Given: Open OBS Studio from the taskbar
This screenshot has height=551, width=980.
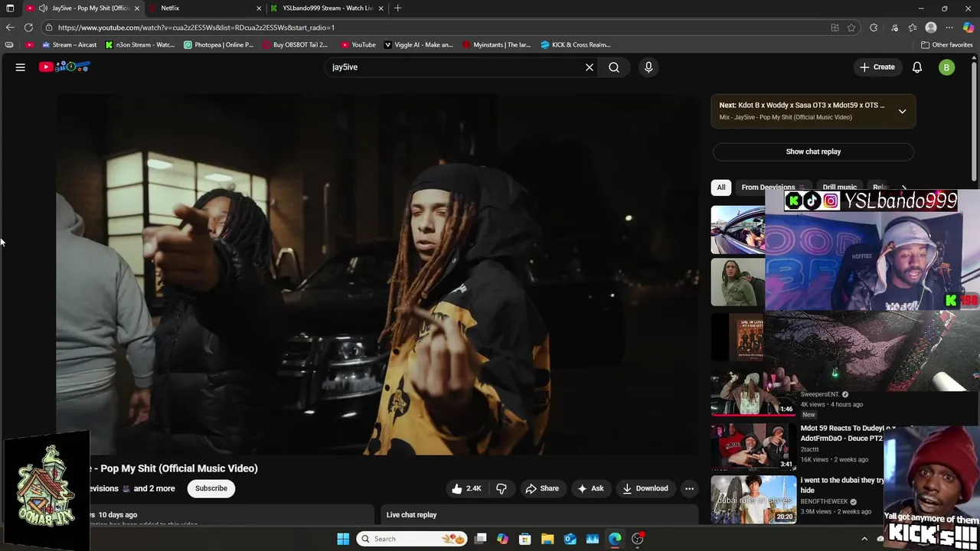Looking at the screenshot, I should [638, 539].
